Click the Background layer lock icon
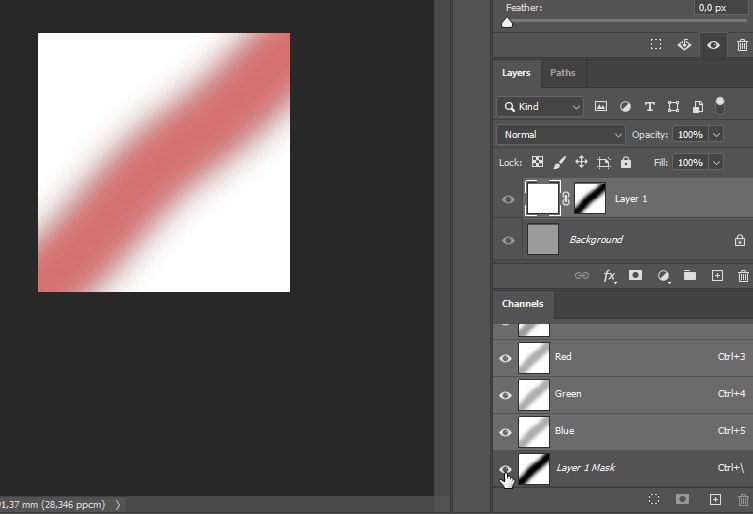Screen dimensions: 753x514 740,240
